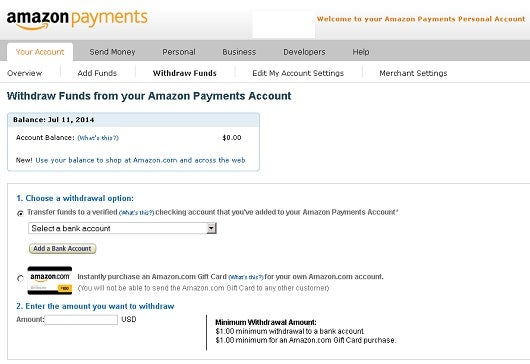Open the Overview subpage link
The image size is (530, 364).
[24, 73]
